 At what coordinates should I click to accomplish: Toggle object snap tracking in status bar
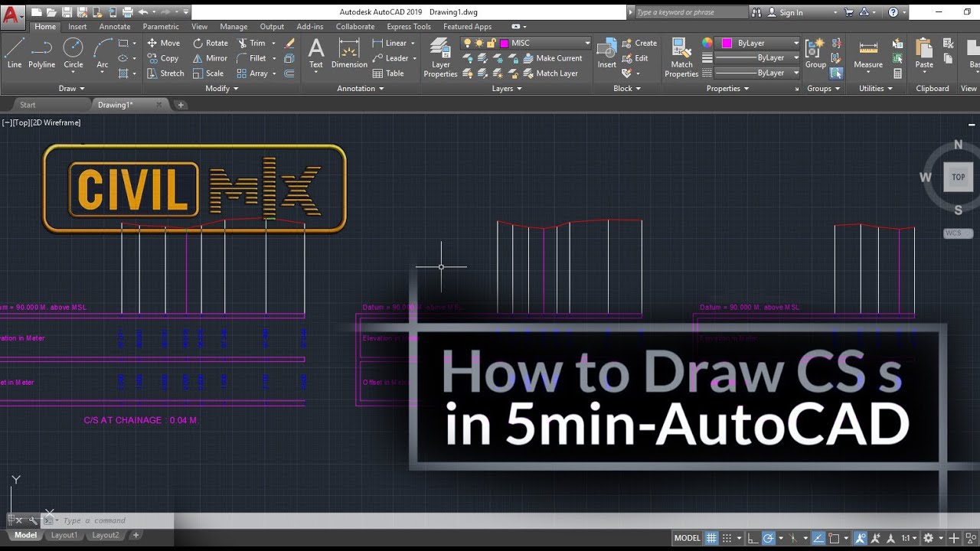click(x=818, y=538)
